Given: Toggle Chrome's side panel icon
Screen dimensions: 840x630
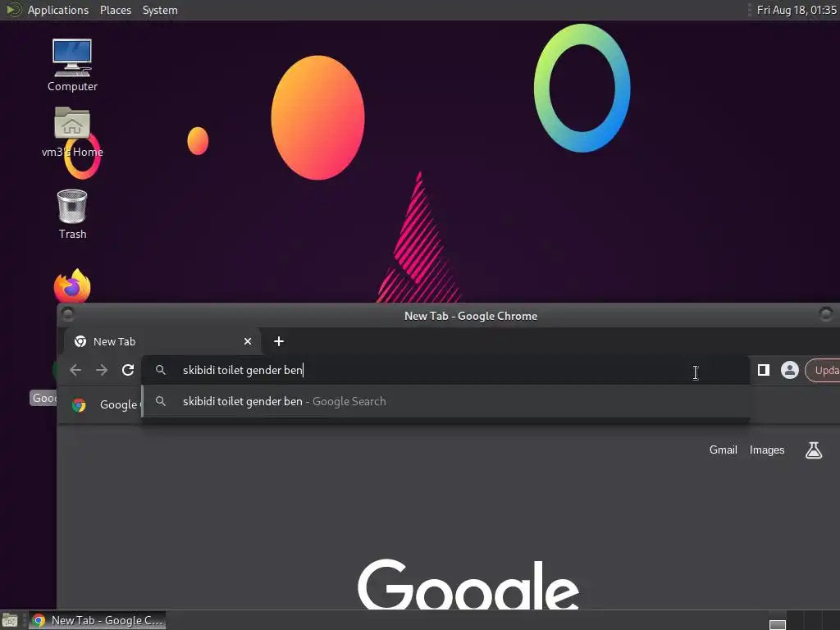Looking at the screenshot, I should click(x=764, y=370).
